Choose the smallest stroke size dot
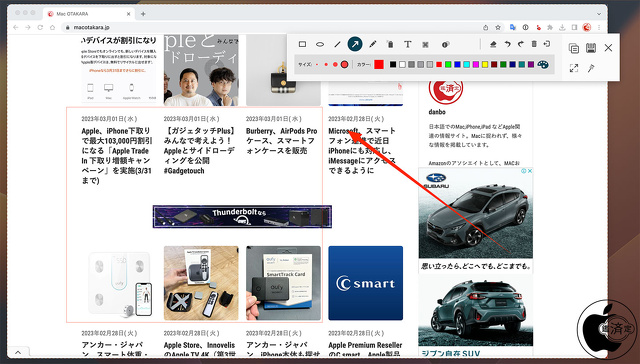This screenshot has width=640, height=364. click(x=317, y=64)
